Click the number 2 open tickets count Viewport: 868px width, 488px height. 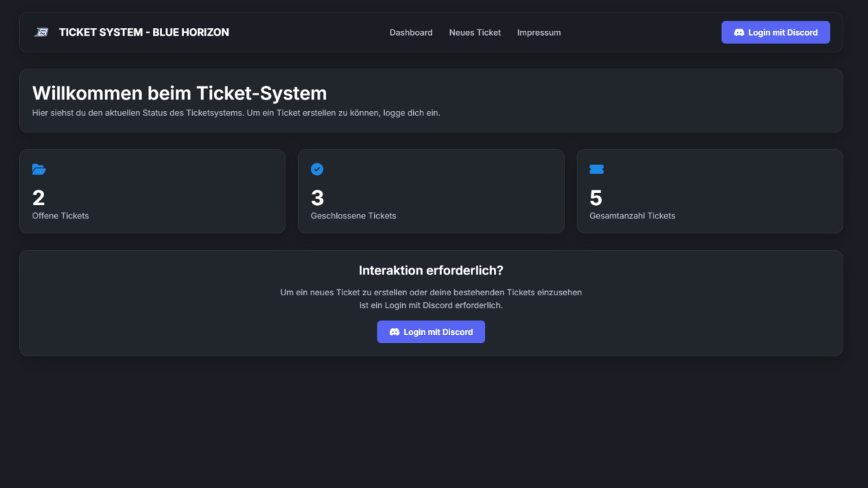click(x=38, y=198)
